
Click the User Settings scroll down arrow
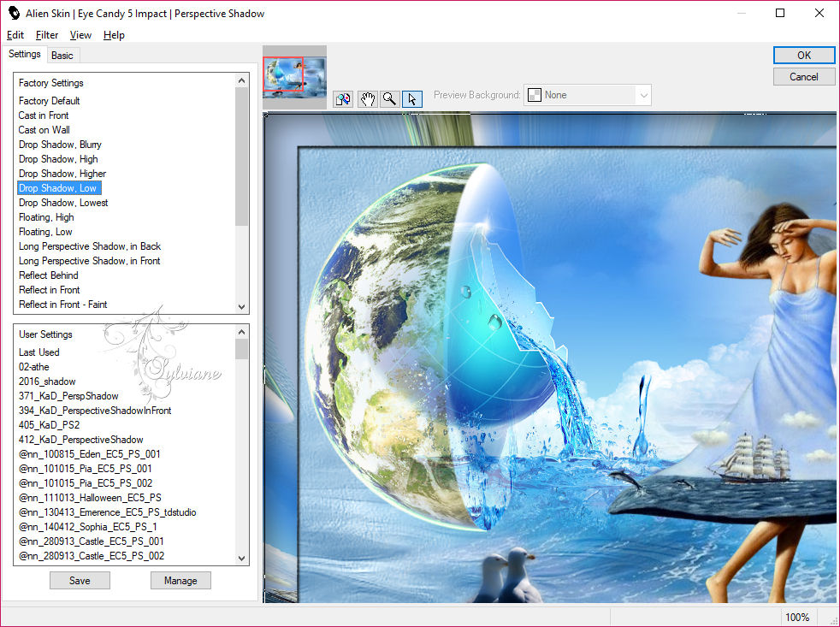241,558
